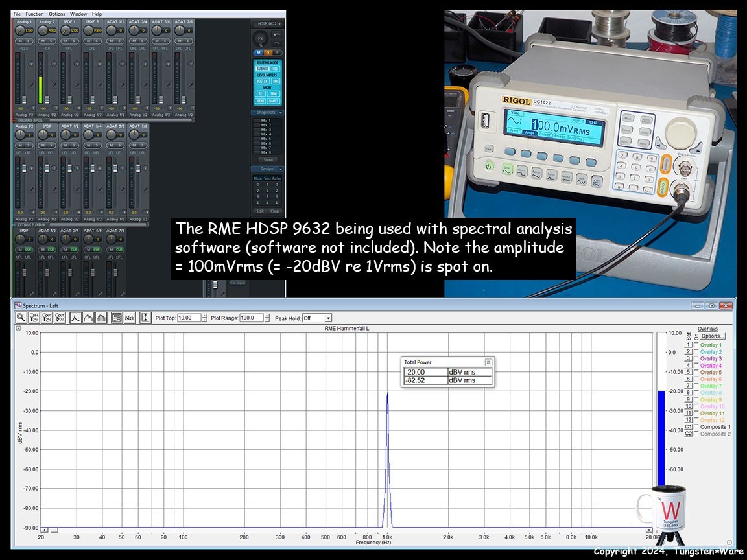Enable the Overlay 1 checkbox
Viewport: 747px width, 560px height.
[696, 345]
